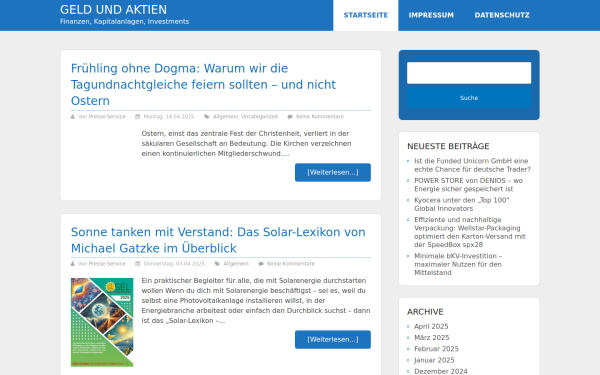Open Allgemein category in Solar-Lexikon post
Viewport: 600px width, 375px height.
point(236,264)
